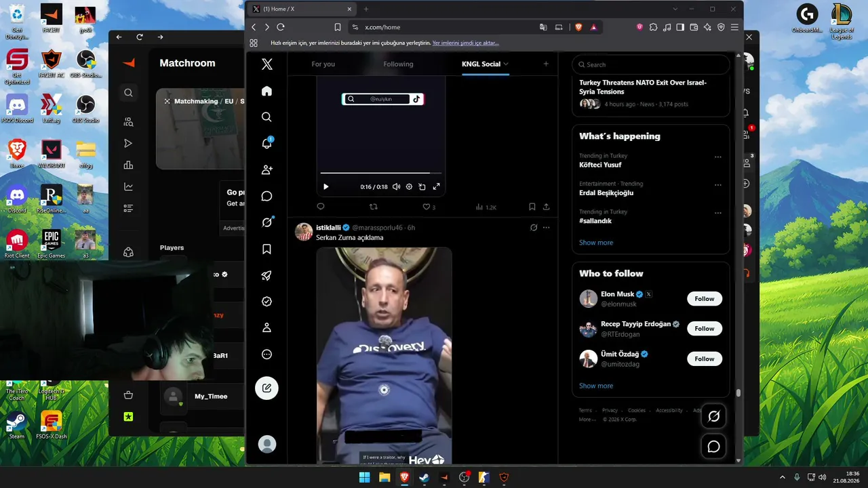Viewport: 868px width, 488px height.
Task: Reload the x.com page in Brave
Action: pyautogui.click(x=280, y=27)
